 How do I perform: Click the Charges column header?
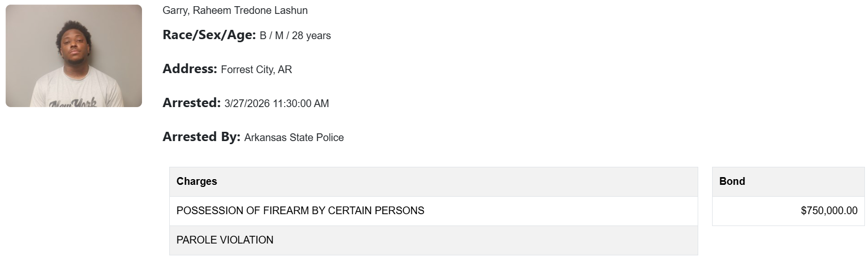[197, 181]
